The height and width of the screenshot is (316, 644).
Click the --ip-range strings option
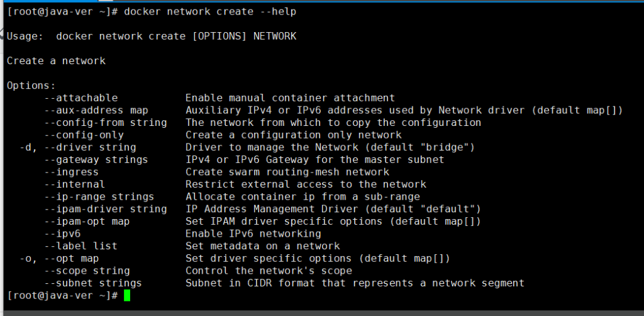(x=99, y=196)
